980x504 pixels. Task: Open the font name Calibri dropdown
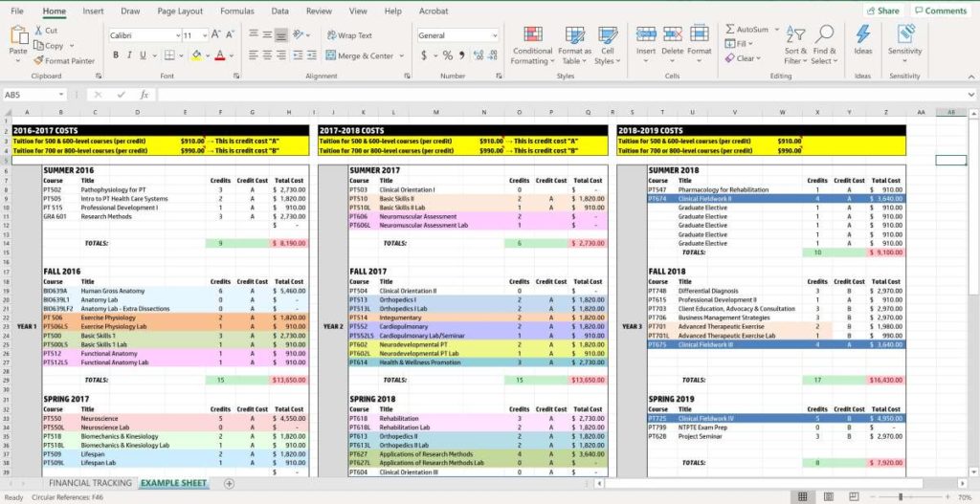pos(177,35)
